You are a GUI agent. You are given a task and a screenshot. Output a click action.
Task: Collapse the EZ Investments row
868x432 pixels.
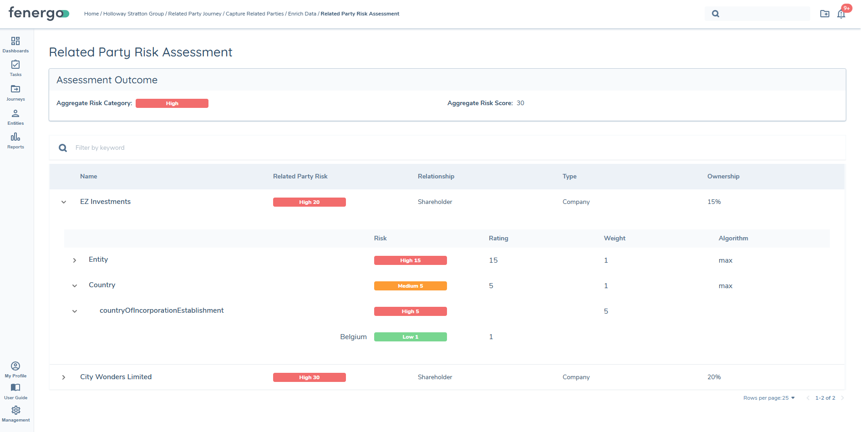click(63, 202)
